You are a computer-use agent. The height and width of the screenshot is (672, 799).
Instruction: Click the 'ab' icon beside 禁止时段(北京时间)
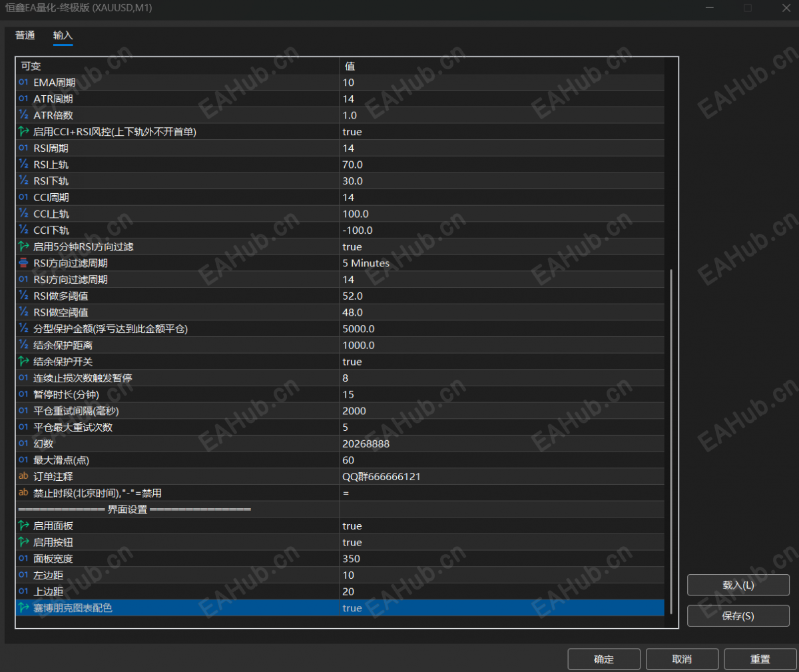(23, 493)
